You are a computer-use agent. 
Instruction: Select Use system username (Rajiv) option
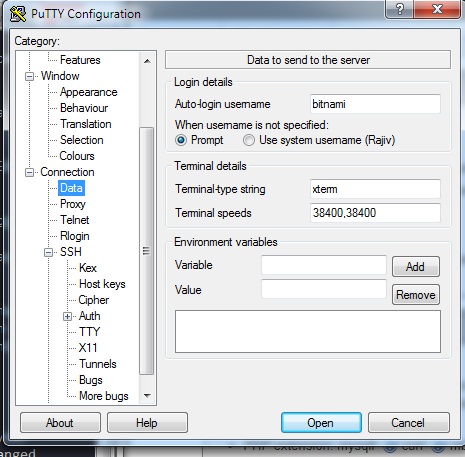[249, 140]
